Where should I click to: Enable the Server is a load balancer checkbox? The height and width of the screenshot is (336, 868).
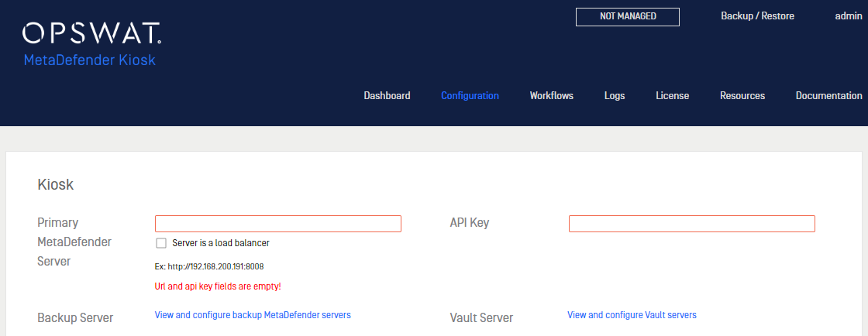pyautogui.click(x=161, y=243)
